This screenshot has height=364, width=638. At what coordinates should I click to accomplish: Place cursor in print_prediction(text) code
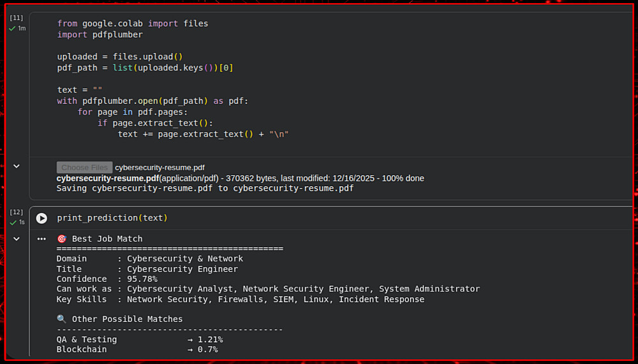point(112,218)
